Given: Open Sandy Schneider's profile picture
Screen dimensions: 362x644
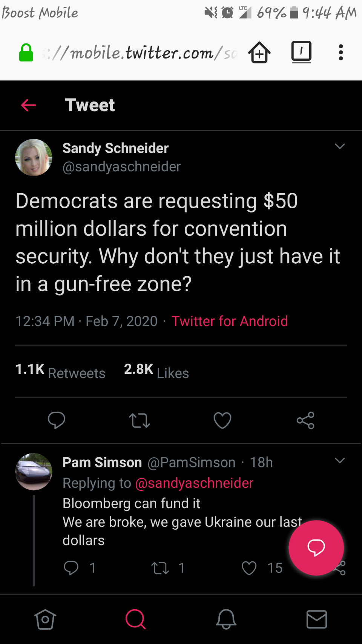Looking at the screenshot, I should (34, 157).
